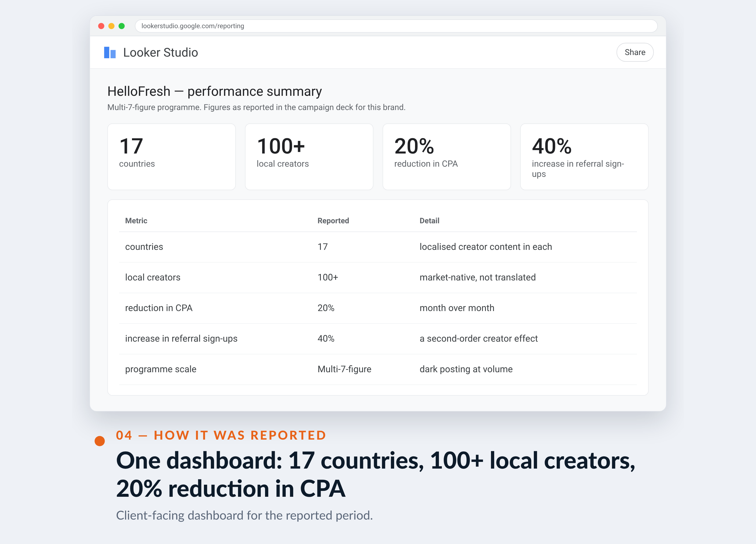Click the 20% reduction in CPA scorecard

pos(447,157)
